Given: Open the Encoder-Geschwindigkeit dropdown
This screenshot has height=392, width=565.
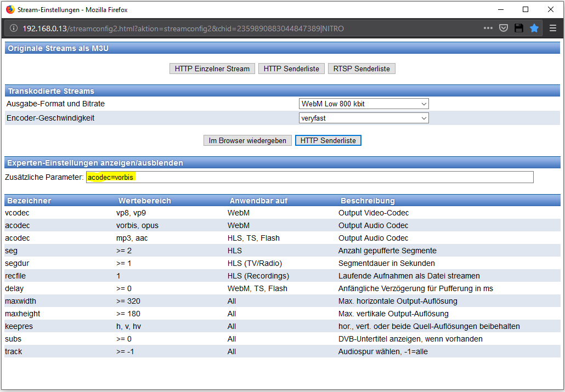Looking at the screenshot, I should 364,118.
